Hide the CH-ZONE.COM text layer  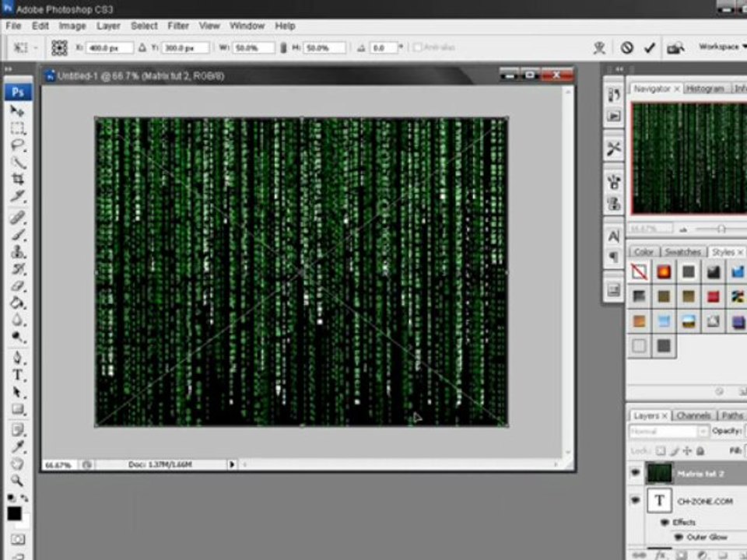point(635,500)
